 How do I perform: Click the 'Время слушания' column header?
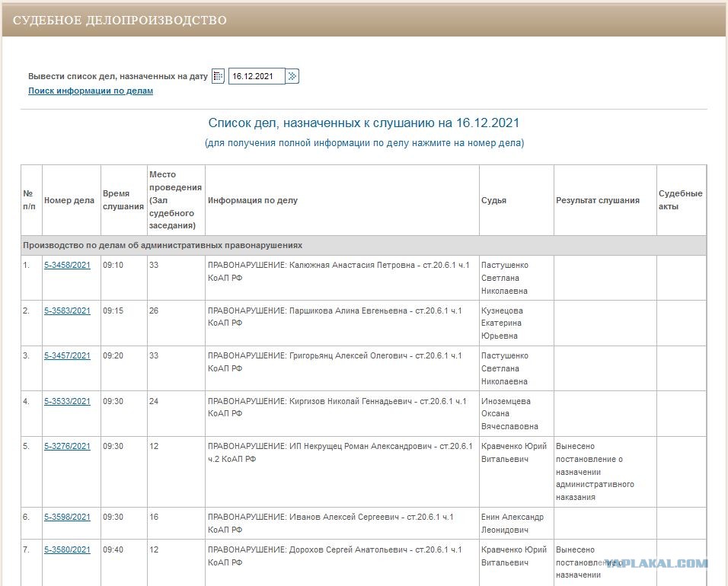(123, 200)
